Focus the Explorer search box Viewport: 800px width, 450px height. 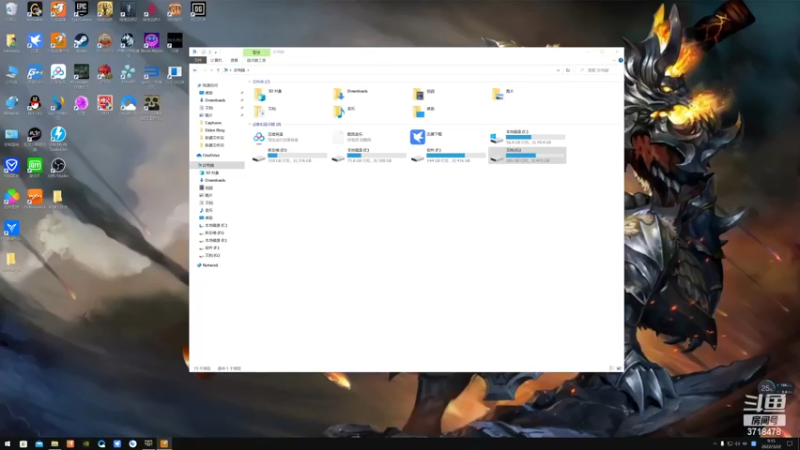(x=599, y=70)
